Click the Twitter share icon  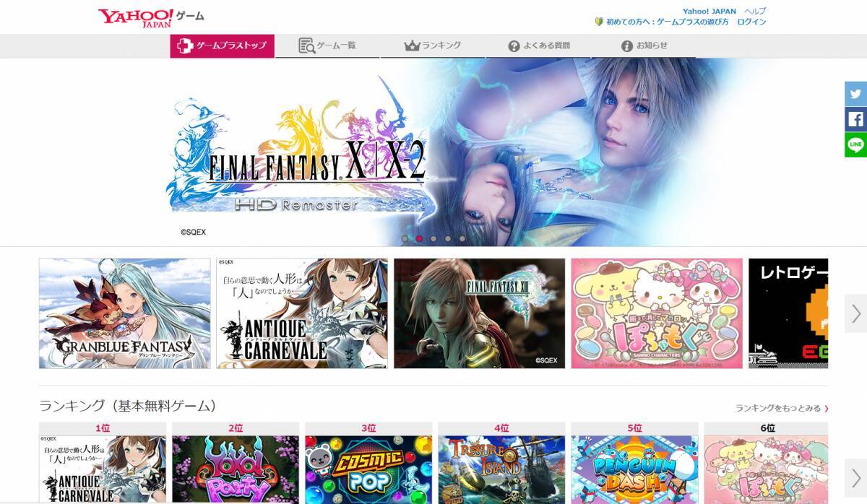pyautogui.click(x=856, y=94)
